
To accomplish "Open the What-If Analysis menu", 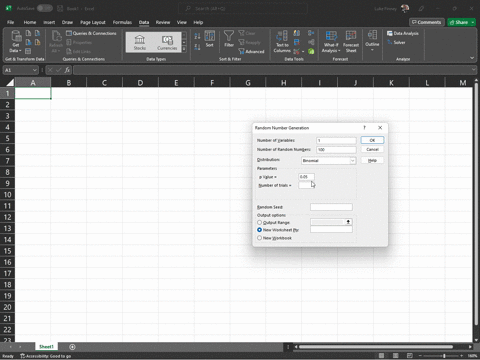I will (331, 42).
